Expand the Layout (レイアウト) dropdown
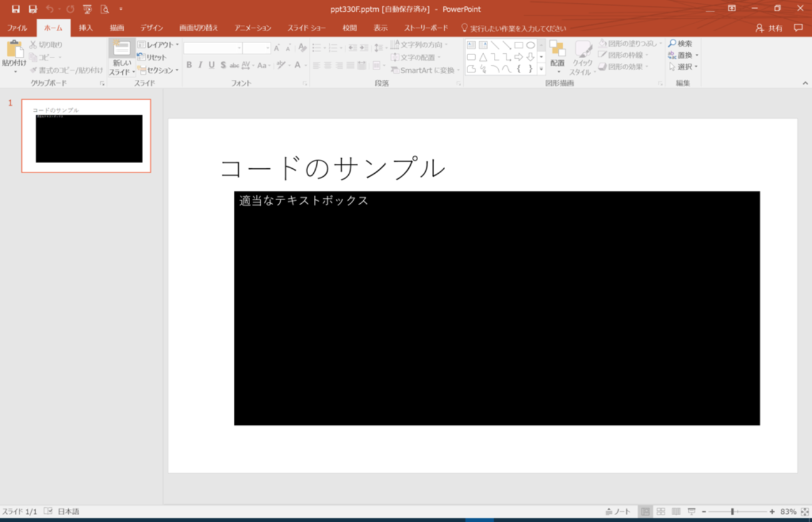Image resolution: width=812 pixels, height=522 pixels. tap(159, 45)
